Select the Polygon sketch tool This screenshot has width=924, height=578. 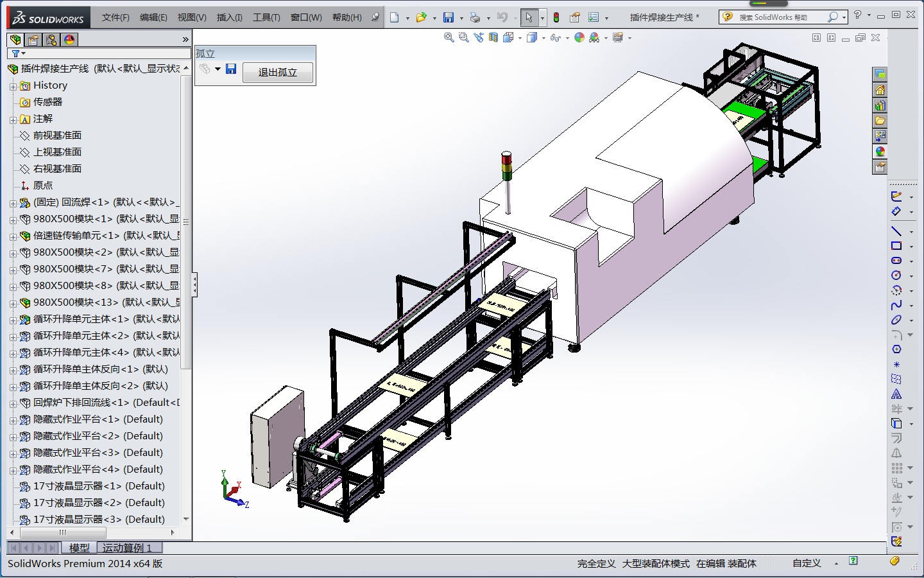(896, 349)
